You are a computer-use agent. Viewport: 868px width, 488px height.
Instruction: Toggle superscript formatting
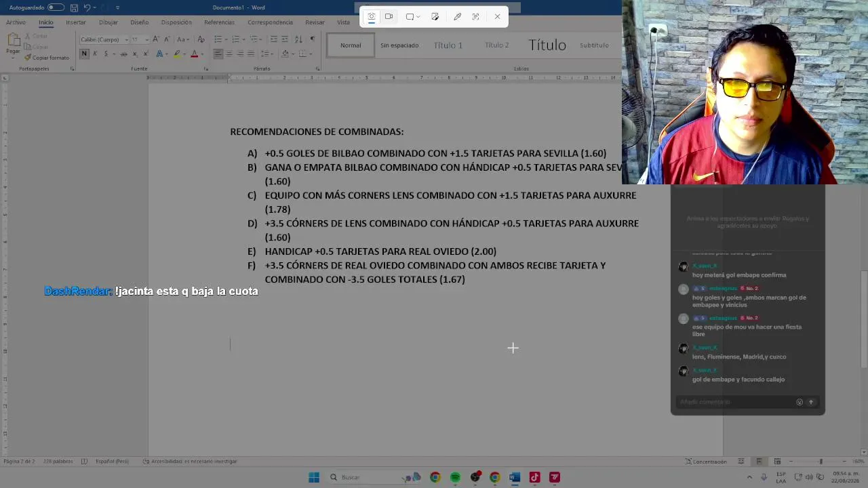click(x=146, y=54)
